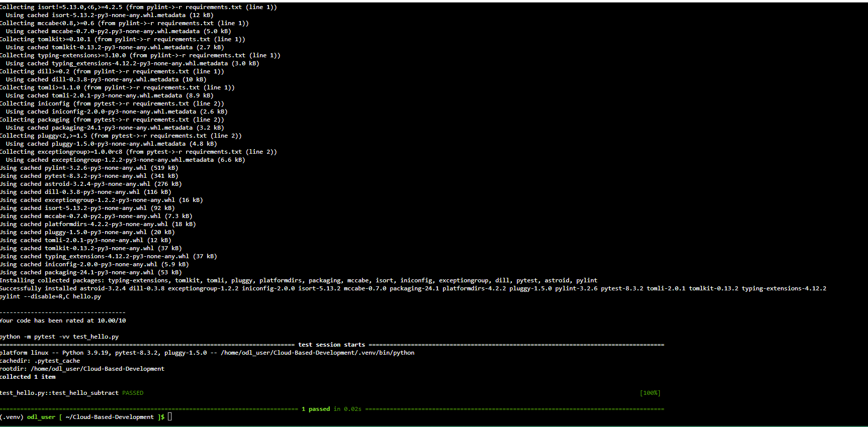Image resolution: width=868 pixels, height=427 pixels.
Task: Click 'python -m pytest -vv test_hello.py' command
Action: click(x=59, y=337)
